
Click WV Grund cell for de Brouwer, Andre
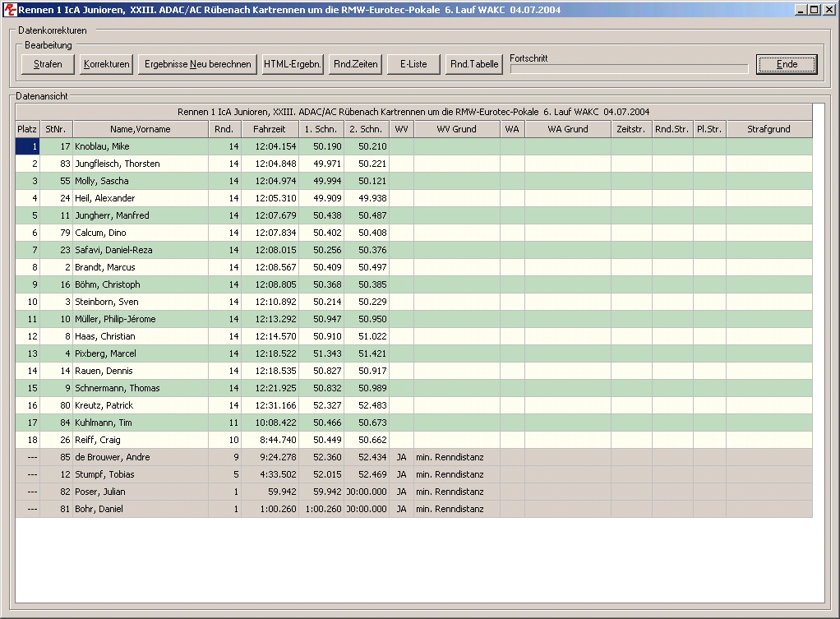click(456, 457)
